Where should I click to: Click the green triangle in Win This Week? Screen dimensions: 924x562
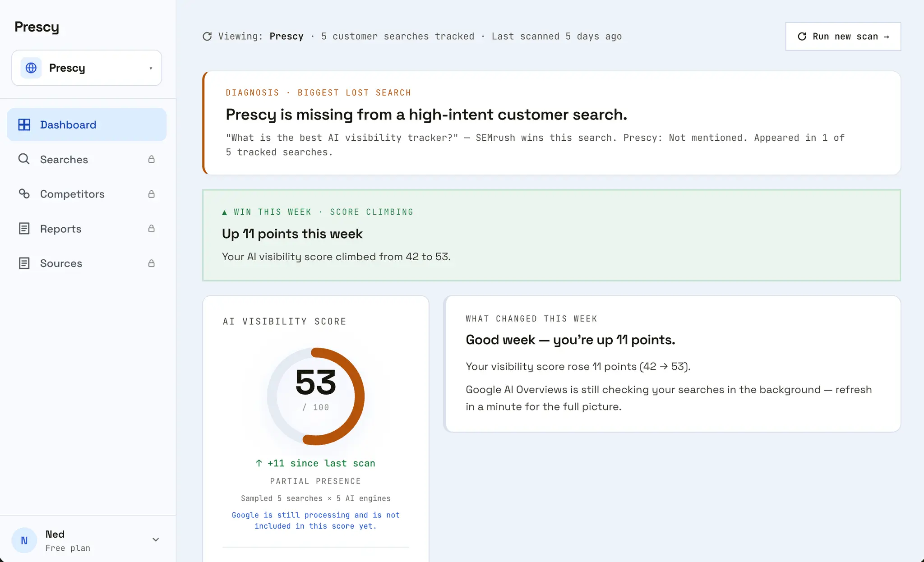tap(225, 212)
